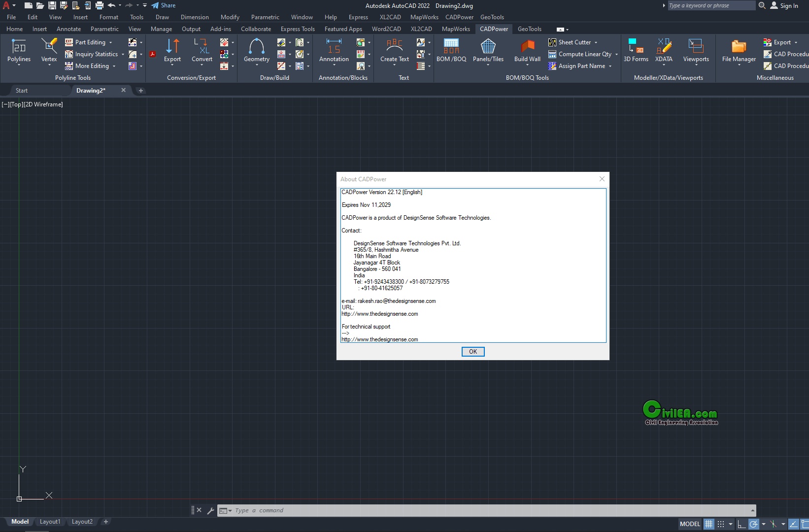Expand command line history arrow
809x532 pixels.
click(x=752, y=510)
